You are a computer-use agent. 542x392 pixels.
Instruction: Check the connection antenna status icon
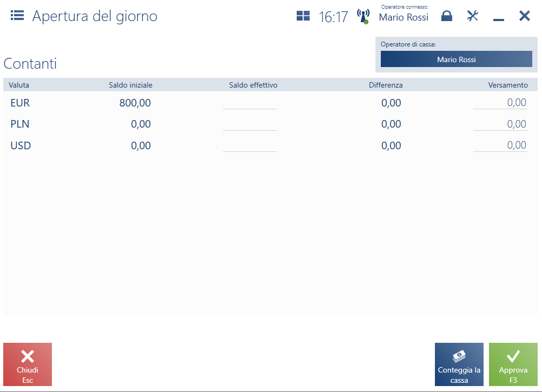363,16
